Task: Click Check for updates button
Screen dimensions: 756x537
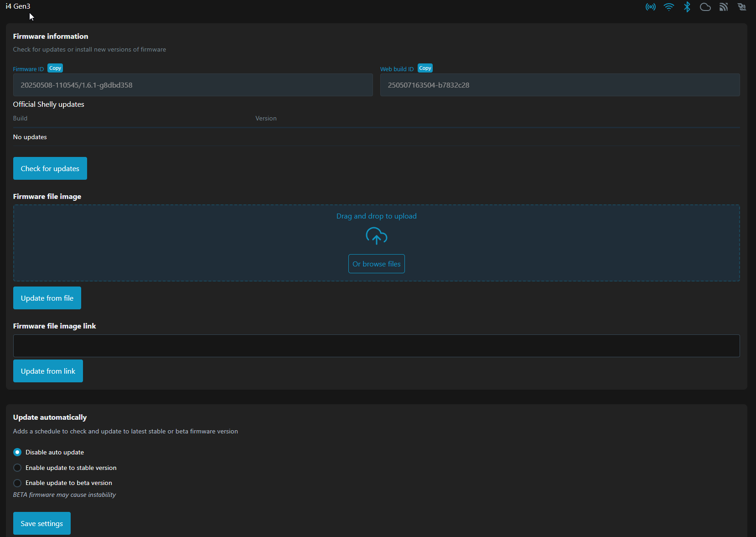Action: point(50,168)
